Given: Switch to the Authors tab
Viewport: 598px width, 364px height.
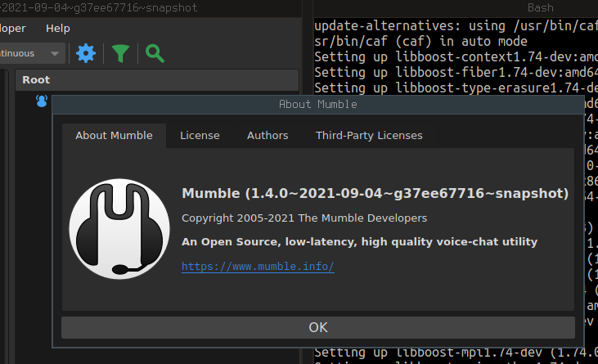Looking at the screenshot, I should coord(268,135).
